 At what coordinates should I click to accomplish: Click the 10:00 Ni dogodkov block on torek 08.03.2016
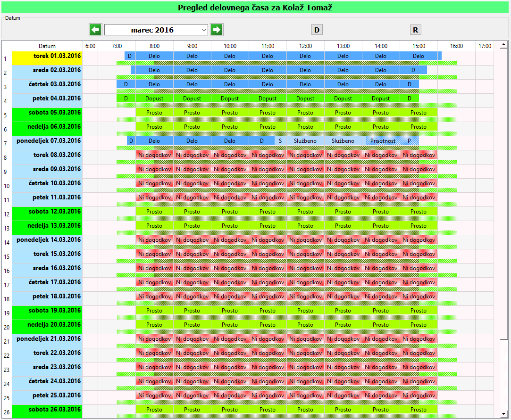click(x=230, y=155)
